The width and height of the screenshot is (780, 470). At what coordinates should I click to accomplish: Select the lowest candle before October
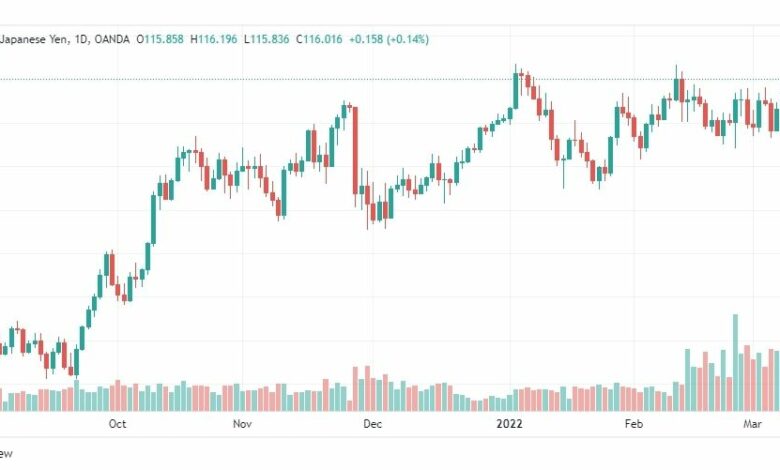coord(71,372)
